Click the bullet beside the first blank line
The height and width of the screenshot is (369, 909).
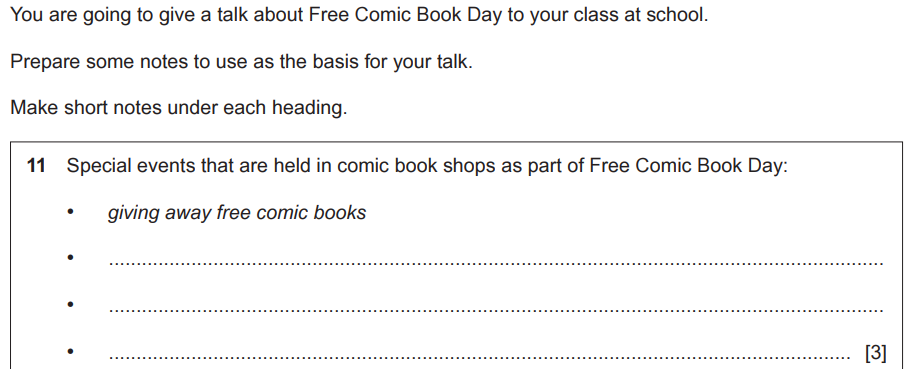tap(70, 257)
